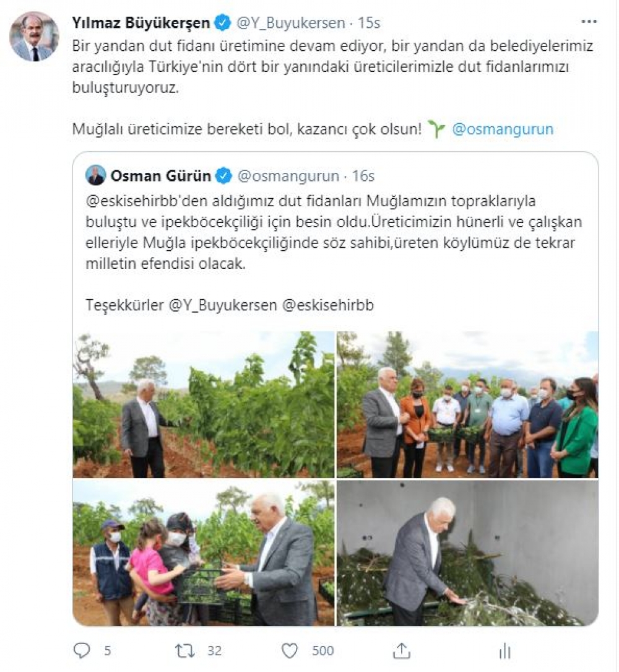The height and width of the screenshot is (672, 619).
Task: Retweet this post using the retweet icon
Action: pyautogui.click(x=185, y=650)
